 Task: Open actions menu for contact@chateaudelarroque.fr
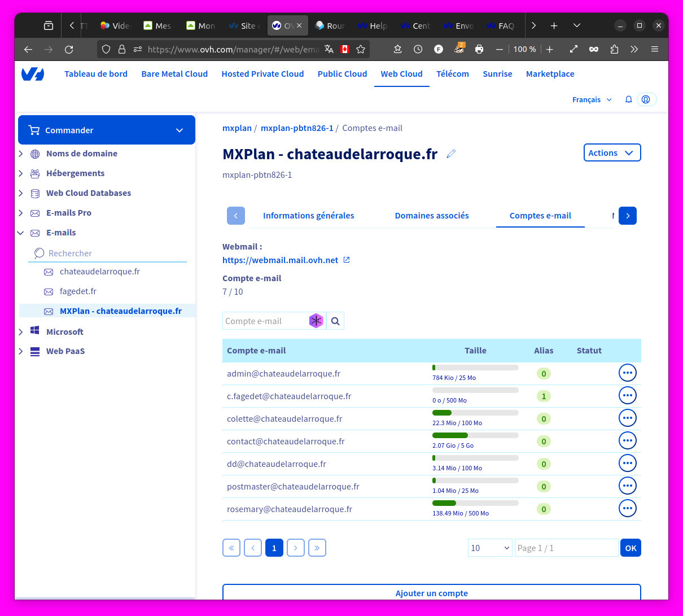click(x=628, y=440)
